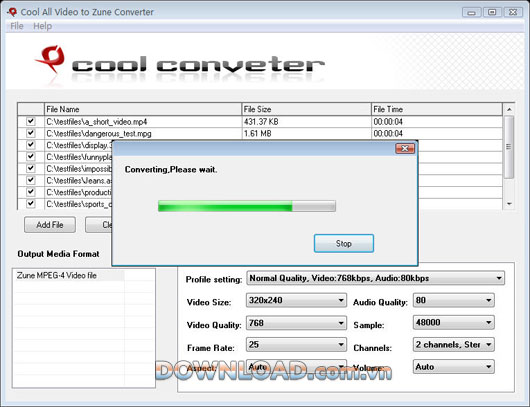Screen dimensions: 530x407
Task: Click the file list scroll up arrow
Action: click(x=509, y=109)
